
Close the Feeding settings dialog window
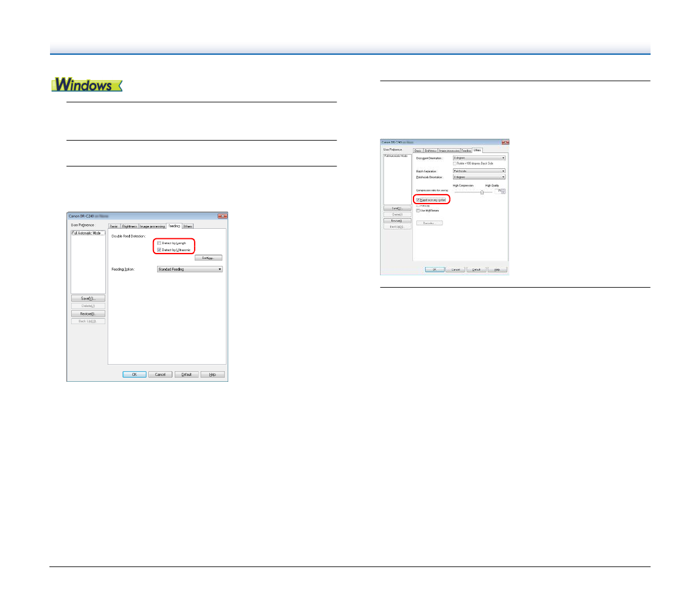click(x=222, y=216)
